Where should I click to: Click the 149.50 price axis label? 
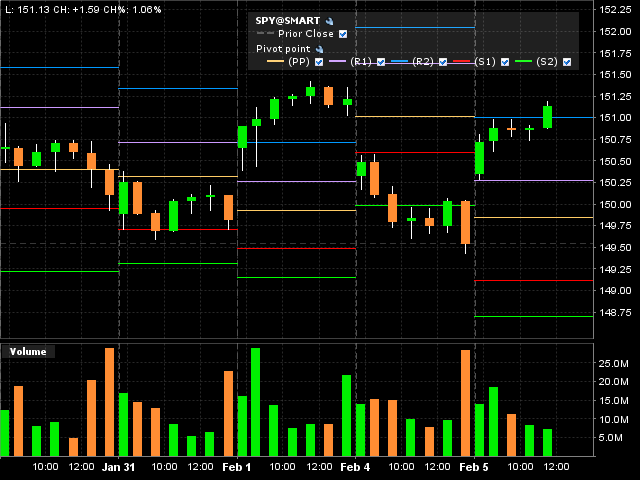tap(616, 247)
